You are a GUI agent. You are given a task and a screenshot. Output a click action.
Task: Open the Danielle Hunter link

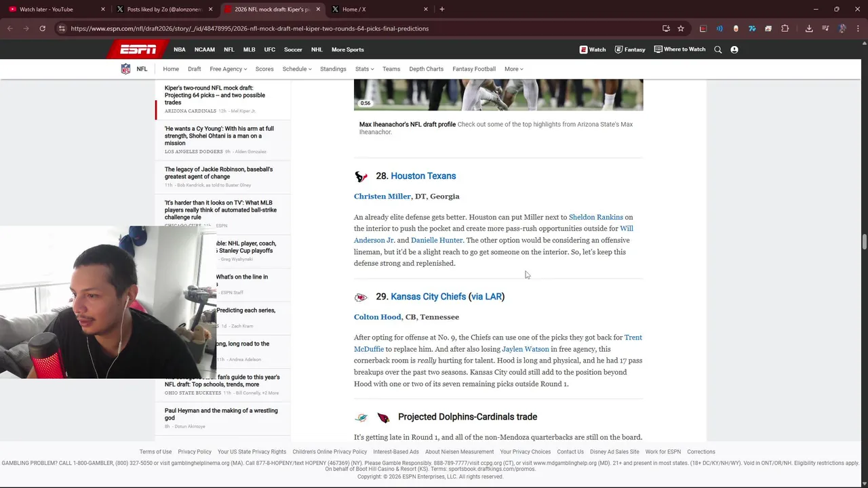pos(437,241)
